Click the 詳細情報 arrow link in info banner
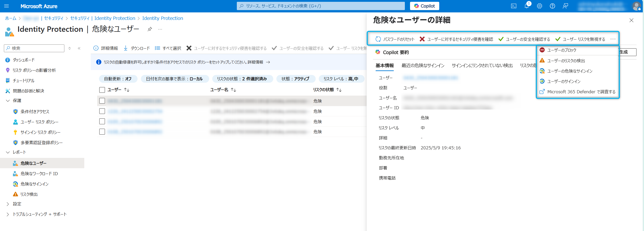 click(259, 62)
